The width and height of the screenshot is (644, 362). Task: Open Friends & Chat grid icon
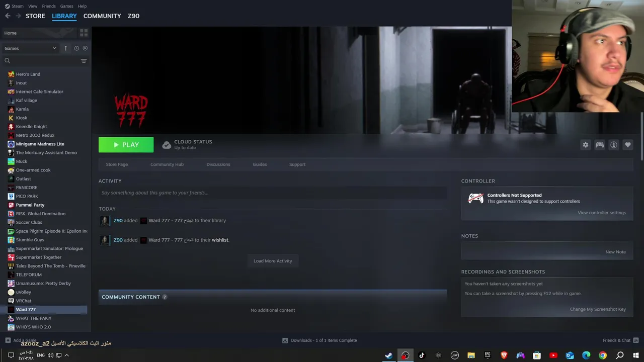pyautogui.click(x=636, y=340)
